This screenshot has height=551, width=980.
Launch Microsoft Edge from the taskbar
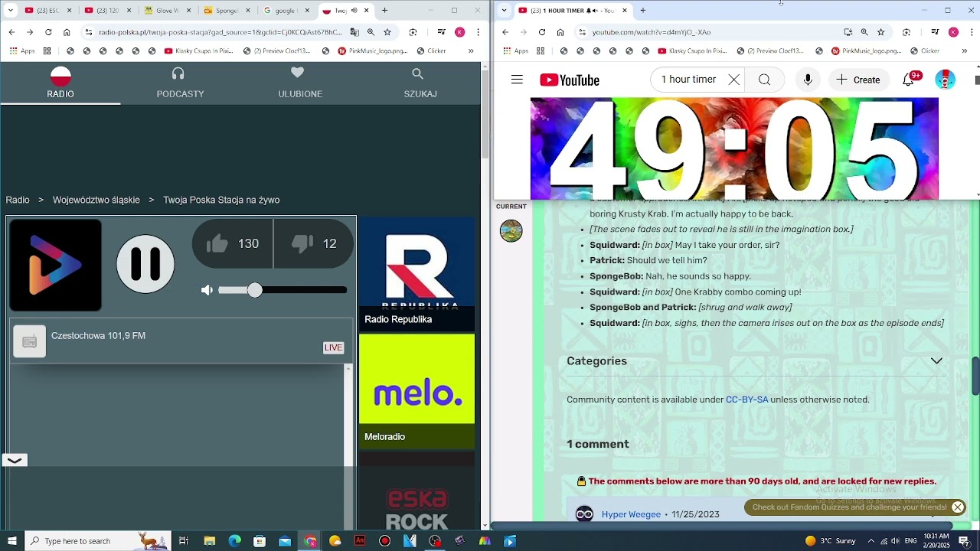[x=234, y=541]
